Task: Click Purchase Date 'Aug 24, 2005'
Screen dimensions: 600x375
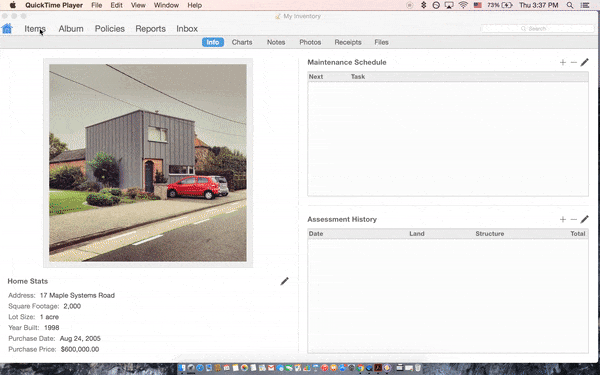Action: [80, 338]
